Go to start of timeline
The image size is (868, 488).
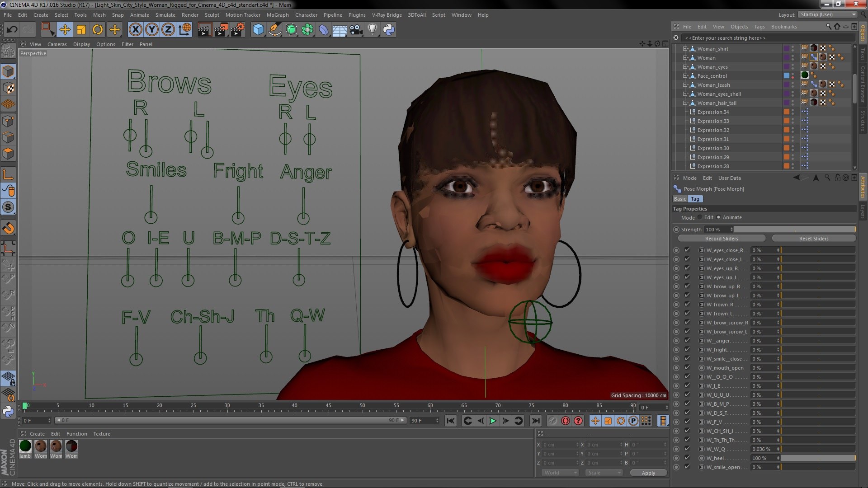[451, 421]
